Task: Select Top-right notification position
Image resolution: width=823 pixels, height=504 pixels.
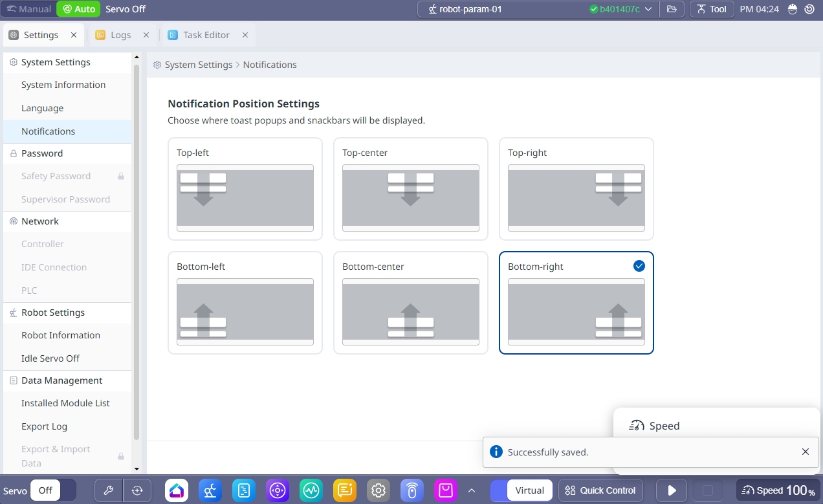Action: click(576, 189)
